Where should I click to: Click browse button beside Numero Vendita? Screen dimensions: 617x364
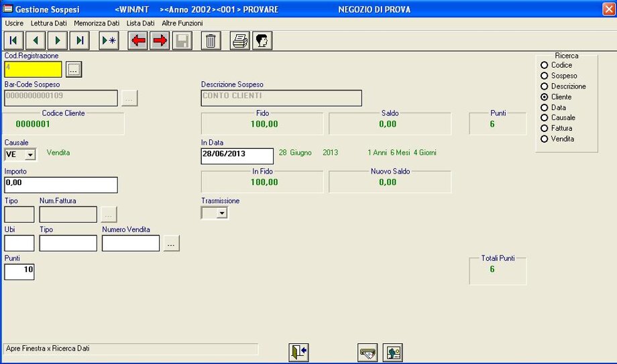point(172,244)
